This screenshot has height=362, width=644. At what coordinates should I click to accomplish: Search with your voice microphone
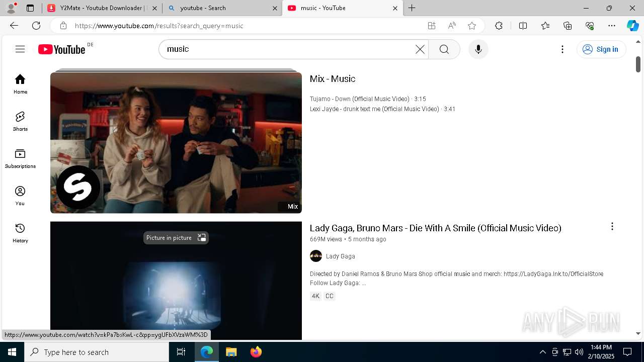point(478,49)
